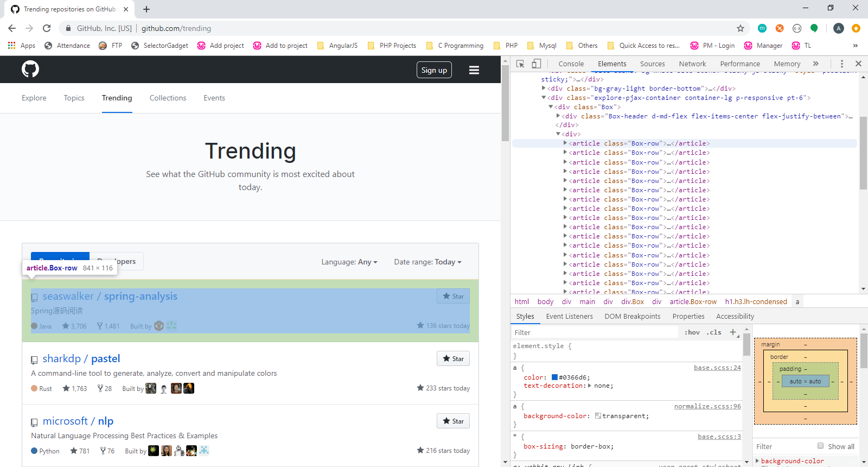This screenshot has width=868, height=467.
Task: Click the Sign up button
Action: point(435,70)
